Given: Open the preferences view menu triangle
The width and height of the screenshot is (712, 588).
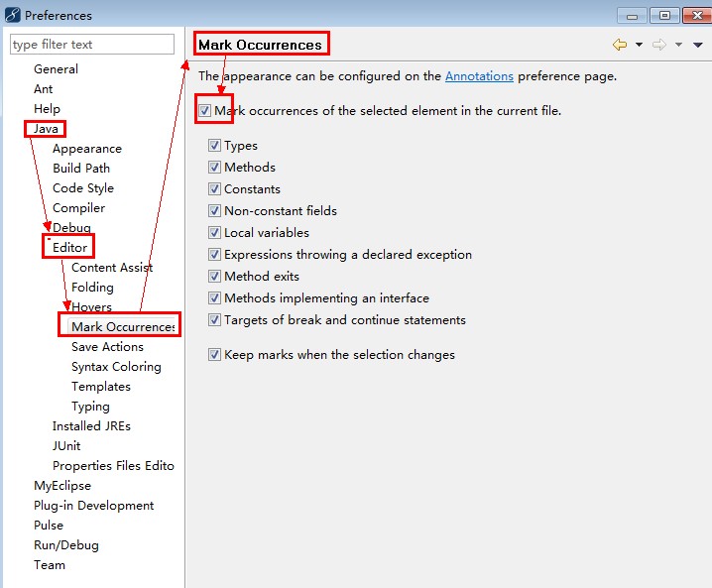Looking at the screenshot, I should pos(698,45).
